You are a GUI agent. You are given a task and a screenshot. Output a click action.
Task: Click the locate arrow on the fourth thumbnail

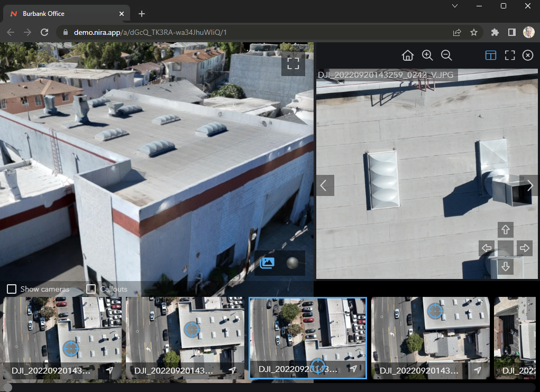(477, 370)
